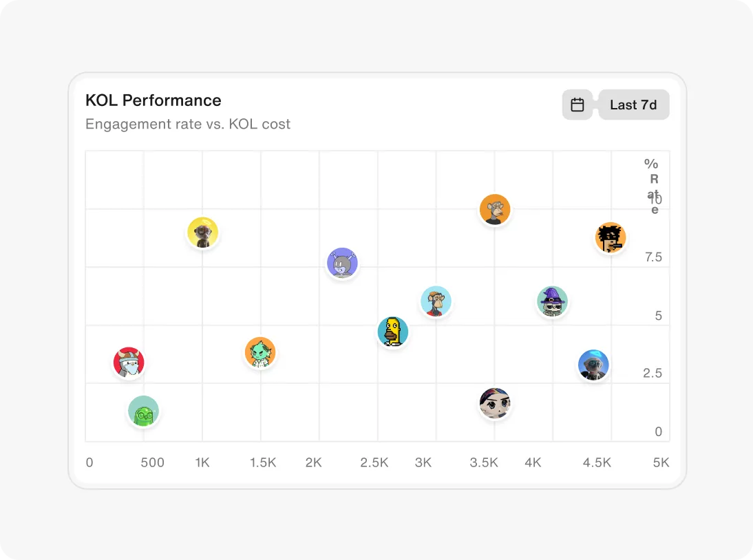Select the Engagement rate vs. KOL cost subtitle

(188, 124)
